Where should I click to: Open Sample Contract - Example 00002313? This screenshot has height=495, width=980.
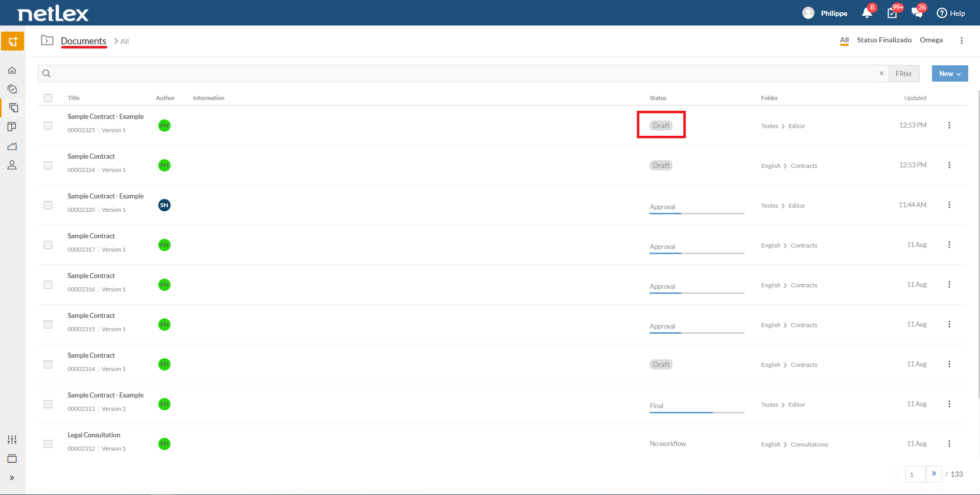(106, 395)
